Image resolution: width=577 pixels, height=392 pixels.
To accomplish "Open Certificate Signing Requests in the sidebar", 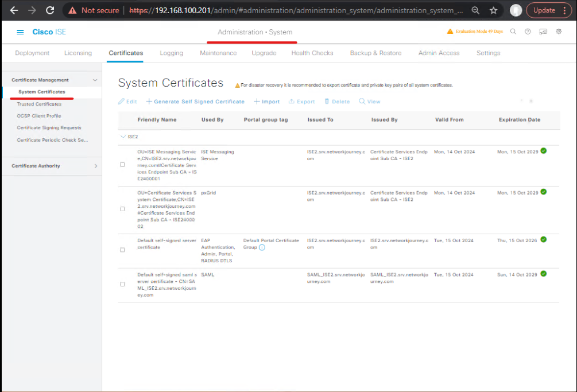I will [x=49, y=127].
